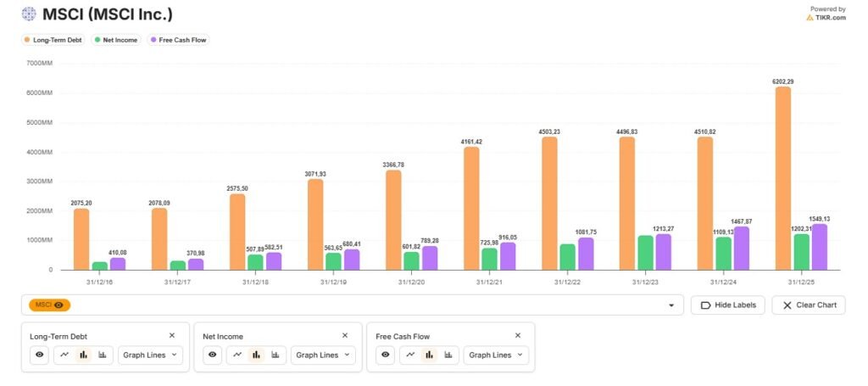Toggle Long-Term Debt visibility eye
Image resolution: width=868 pixels, height=386 pixels.
39,355
